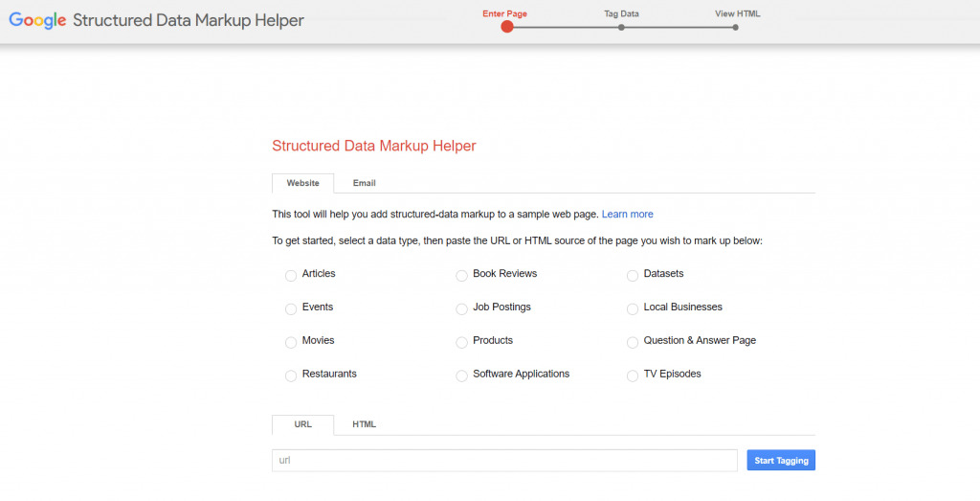The image size is (980, 501).
Task: Choose the Datasets radio option
Action: point(633,276)
